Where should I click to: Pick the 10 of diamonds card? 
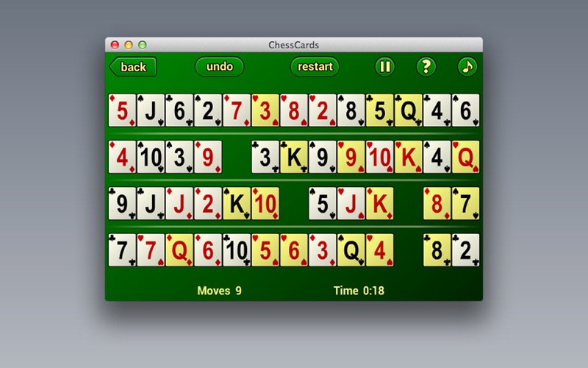tap(265, 204)
